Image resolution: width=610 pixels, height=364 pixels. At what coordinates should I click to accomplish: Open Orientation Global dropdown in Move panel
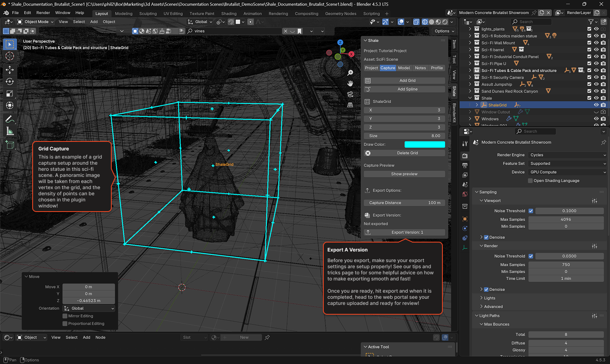[x=89, y=309]
